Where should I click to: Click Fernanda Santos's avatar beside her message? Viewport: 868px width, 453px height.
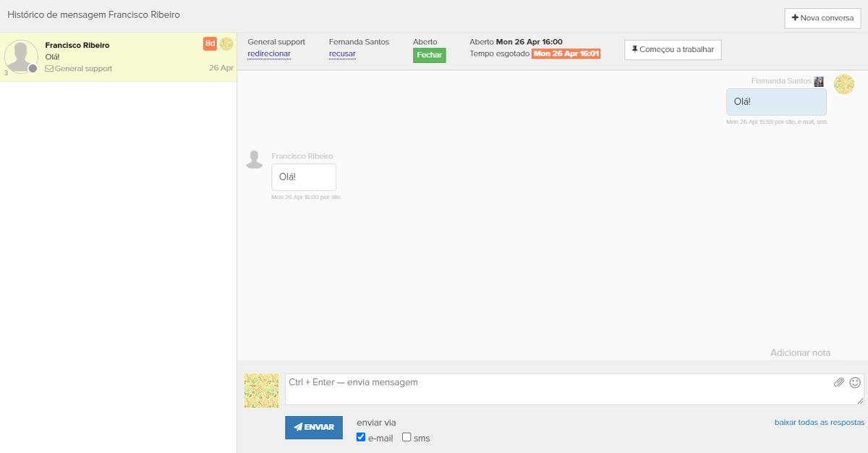point(843,84)
